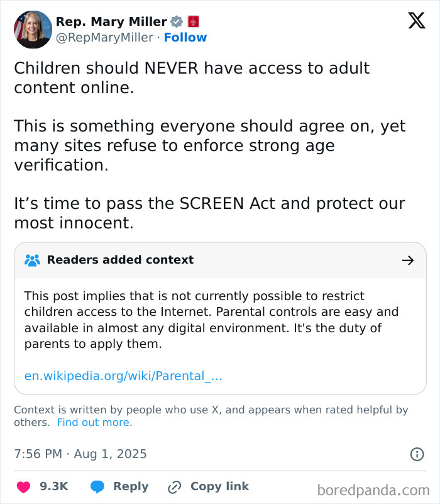
Task: Click the community notes people icon
Action: point(30,260)
